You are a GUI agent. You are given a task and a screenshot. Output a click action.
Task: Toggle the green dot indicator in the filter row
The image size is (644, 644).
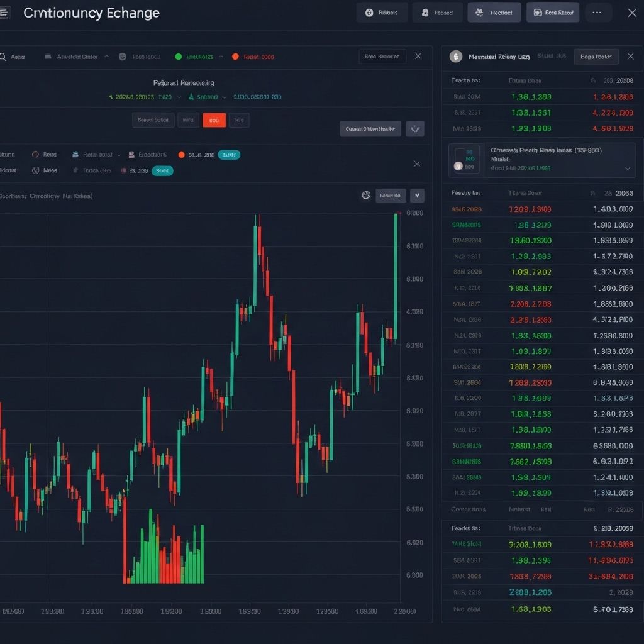[178, 57]
